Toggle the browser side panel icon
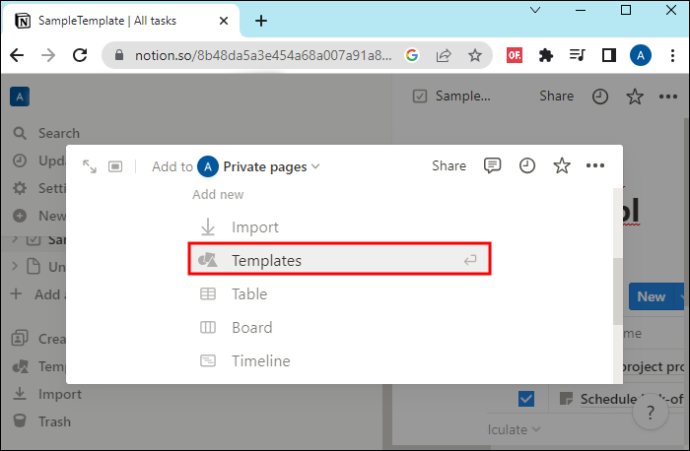 609,55
